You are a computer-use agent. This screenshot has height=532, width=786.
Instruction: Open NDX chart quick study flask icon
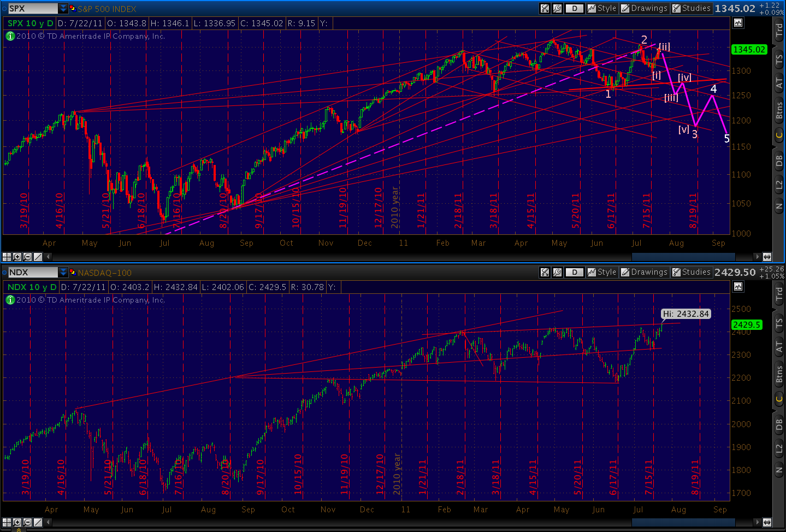tap(545, 272)
